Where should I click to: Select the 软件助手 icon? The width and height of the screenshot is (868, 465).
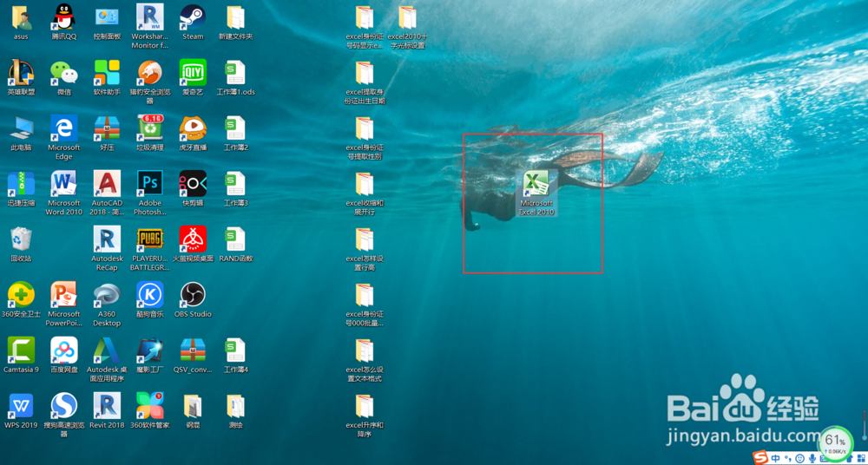(107, 77)
